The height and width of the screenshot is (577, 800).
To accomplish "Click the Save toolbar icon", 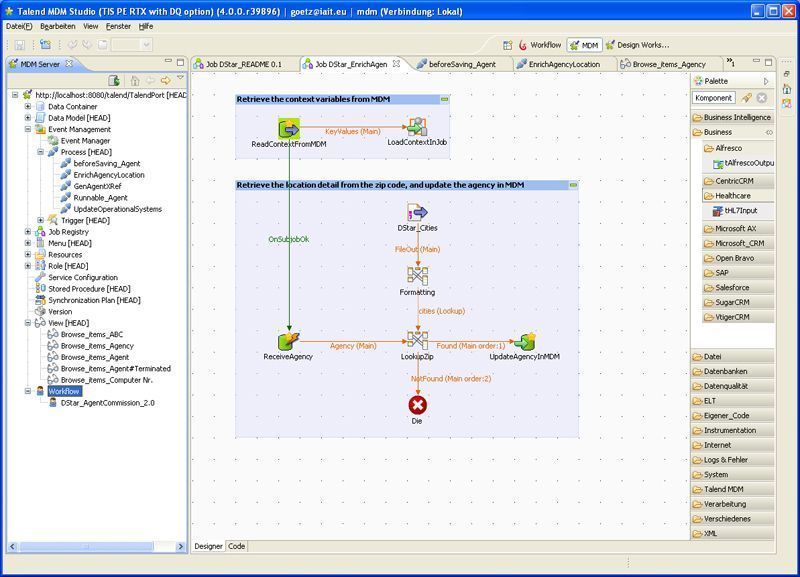I will tap(19, 45).
